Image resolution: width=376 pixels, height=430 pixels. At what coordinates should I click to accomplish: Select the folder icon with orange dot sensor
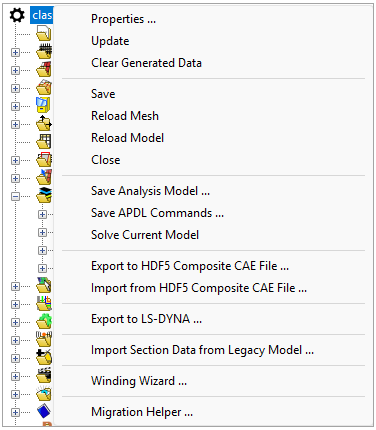(44, 340)
